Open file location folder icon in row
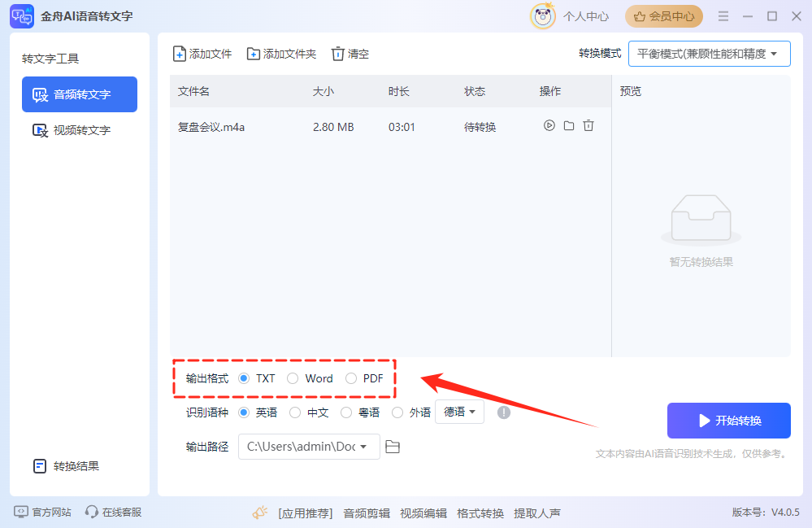The image size is (812, 528). click(569, 126)
